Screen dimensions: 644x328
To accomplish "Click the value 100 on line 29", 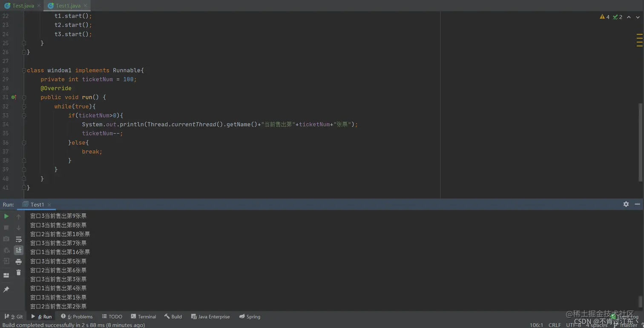I will 128,79.
